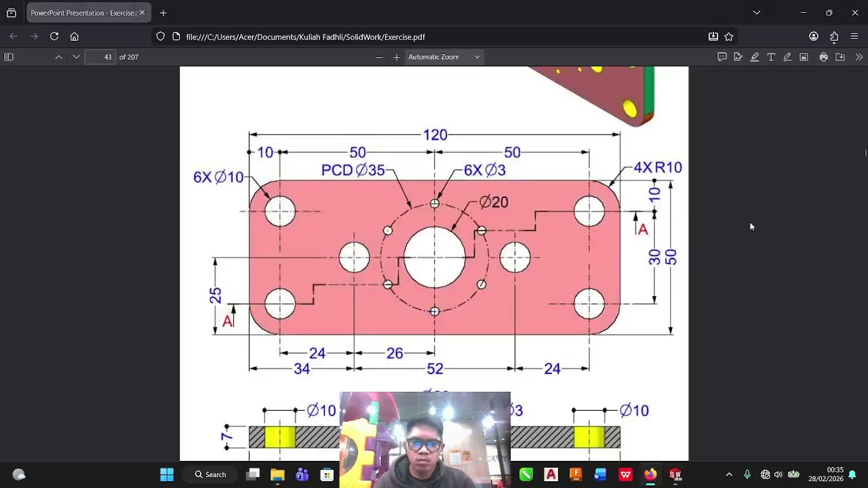Image resolution: width=868 pixels, height=488 pixels.
Task: Open Task View on the taskbar
Action: [253, 474]
